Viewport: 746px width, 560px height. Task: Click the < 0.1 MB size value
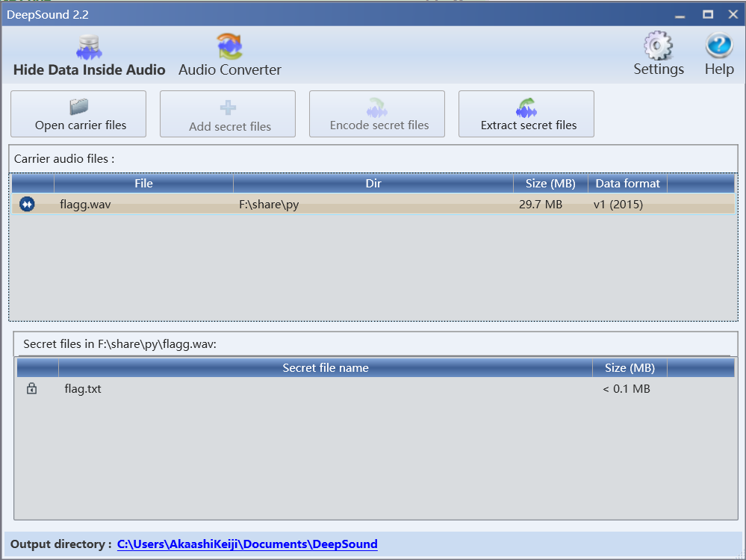626,389
